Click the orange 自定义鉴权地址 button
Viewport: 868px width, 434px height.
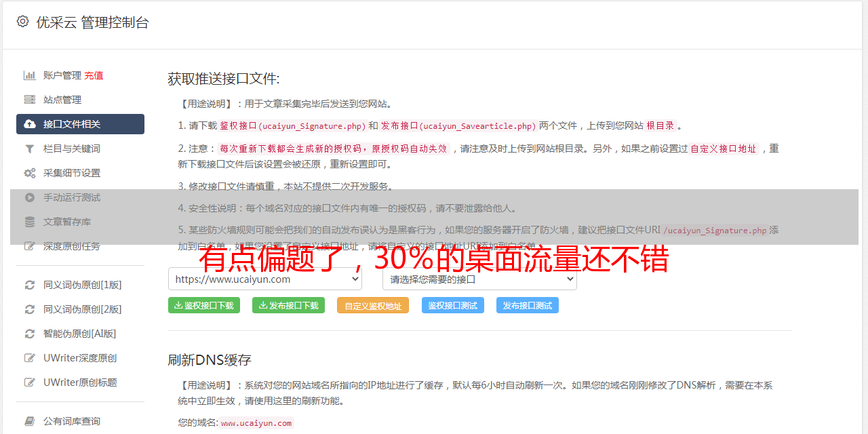coord(373,305)
